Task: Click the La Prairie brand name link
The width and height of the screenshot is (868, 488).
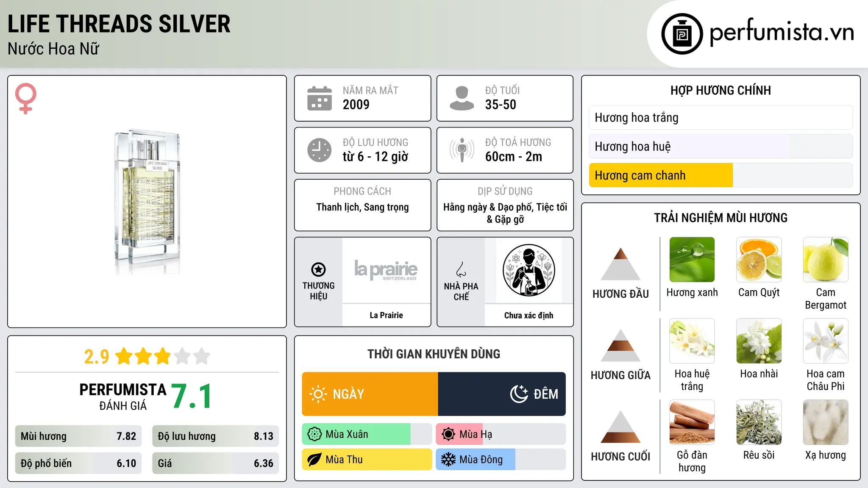Action: tap(386, 315)
